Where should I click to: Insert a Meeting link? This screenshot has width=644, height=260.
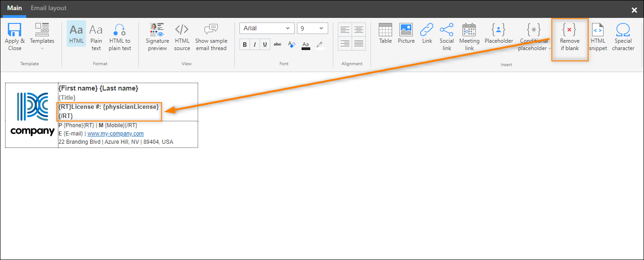click(x=469, y=36)
